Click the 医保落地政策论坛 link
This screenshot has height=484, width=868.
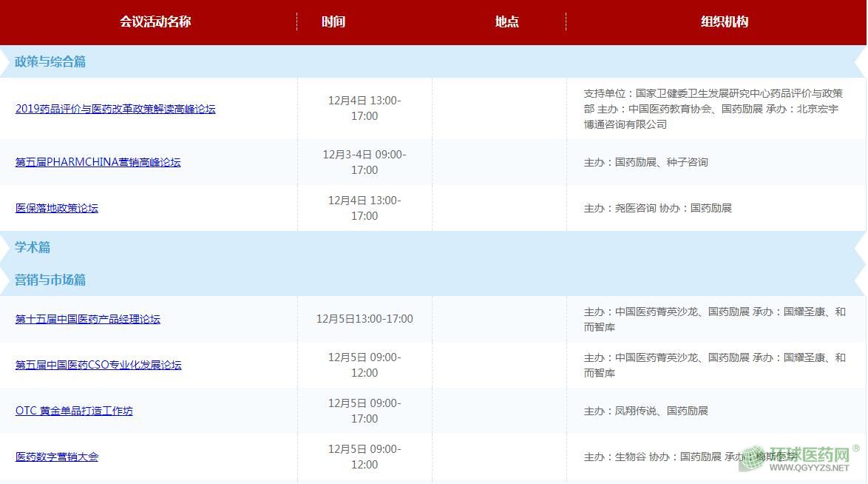tap(57, 208)
